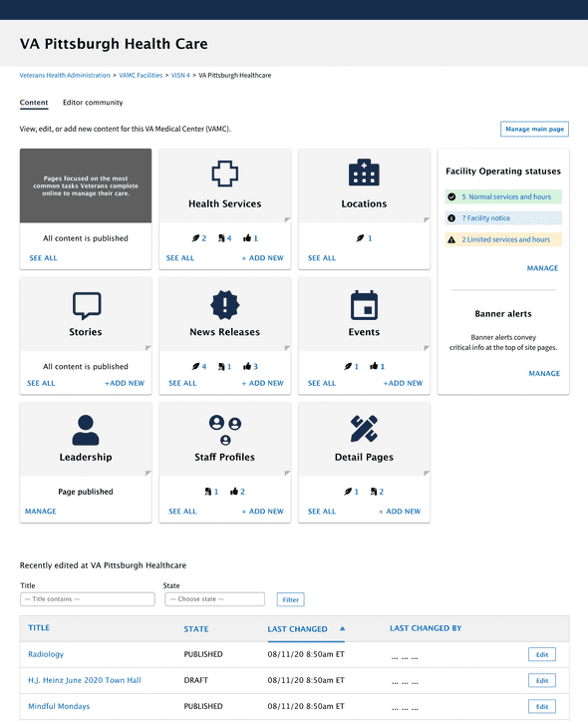Click Manage under Facility Operating statuses

[x=542, y=268]
